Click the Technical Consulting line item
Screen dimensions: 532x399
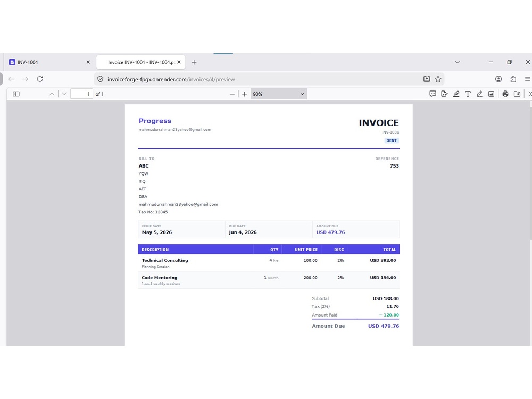[165, 260]
